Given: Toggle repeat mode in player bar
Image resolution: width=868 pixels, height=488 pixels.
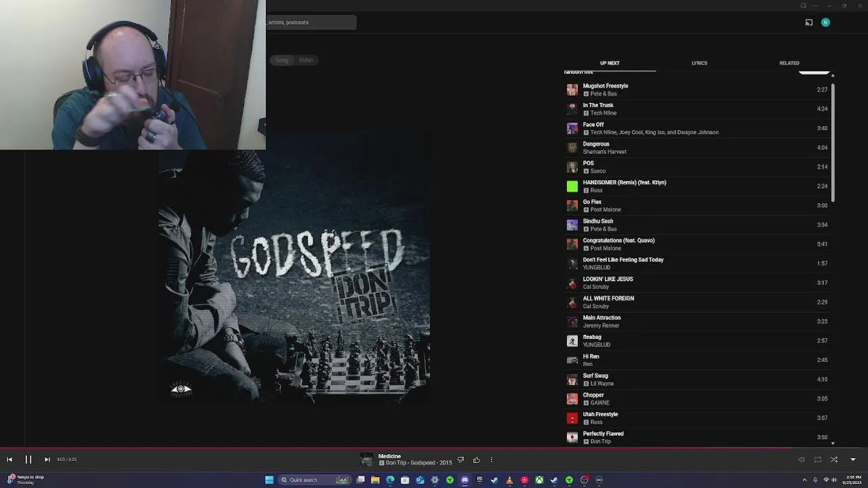Looking at the screenshot, I should (x=818, y=460).
